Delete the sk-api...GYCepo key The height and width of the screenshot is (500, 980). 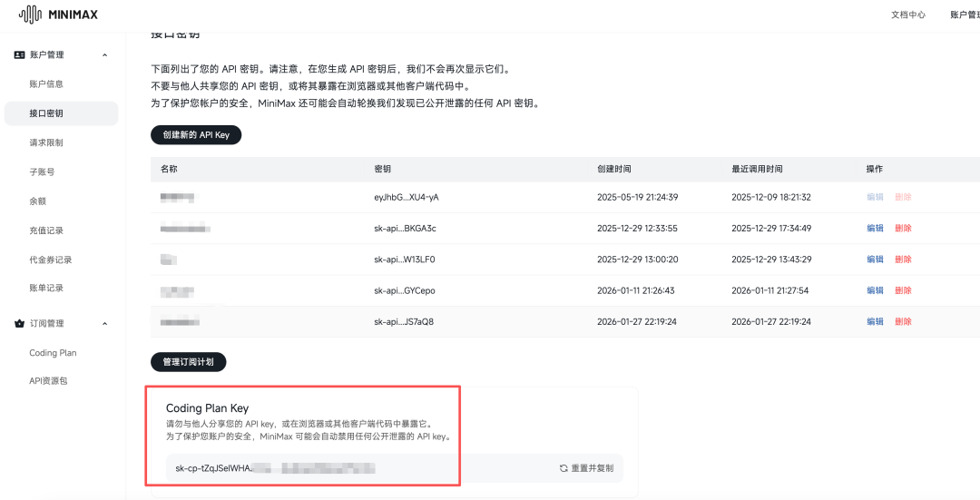pos(903,290)
